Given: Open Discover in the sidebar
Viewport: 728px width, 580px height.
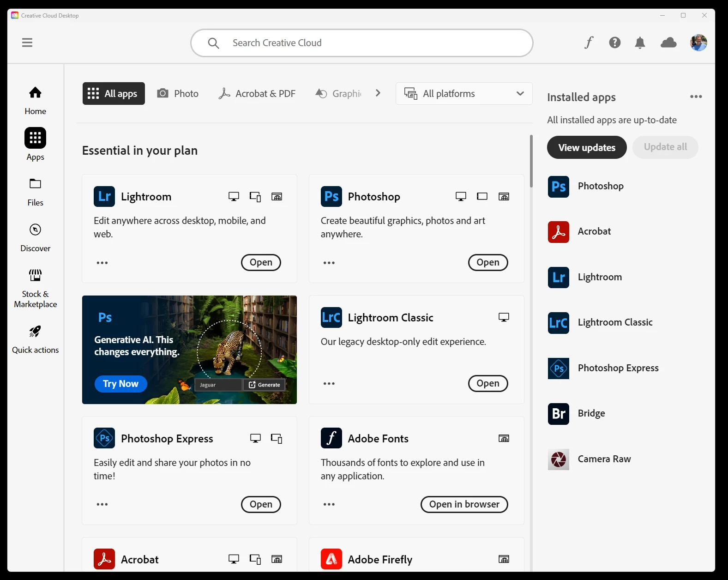Looking at the screenshot, I should [36, 238].
